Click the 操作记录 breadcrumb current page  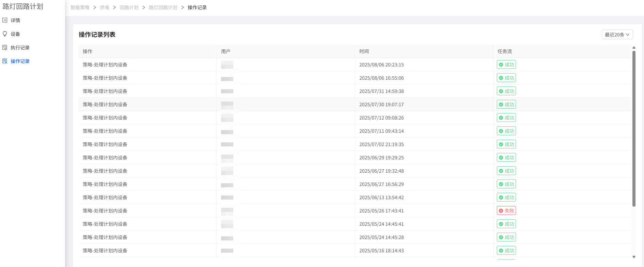[x=197, y=7]
